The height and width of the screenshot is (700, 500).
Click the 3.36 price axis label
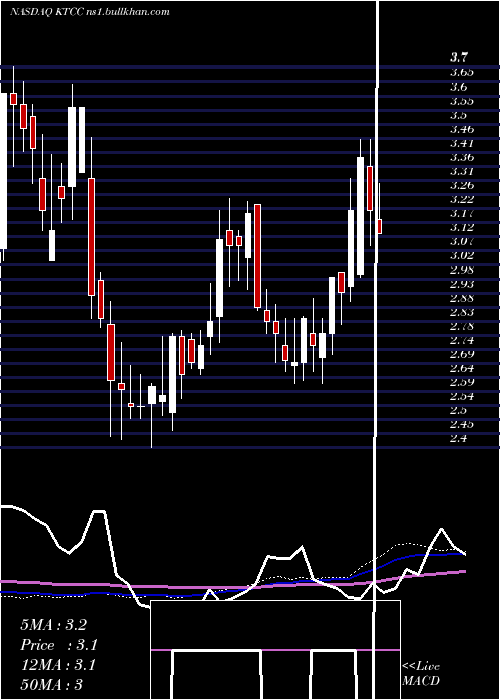pyautogui.click(x=462, y=157)
